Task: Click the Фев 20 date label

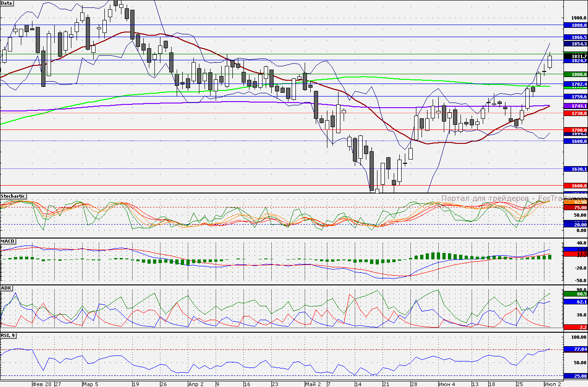Action: (42, 384)
